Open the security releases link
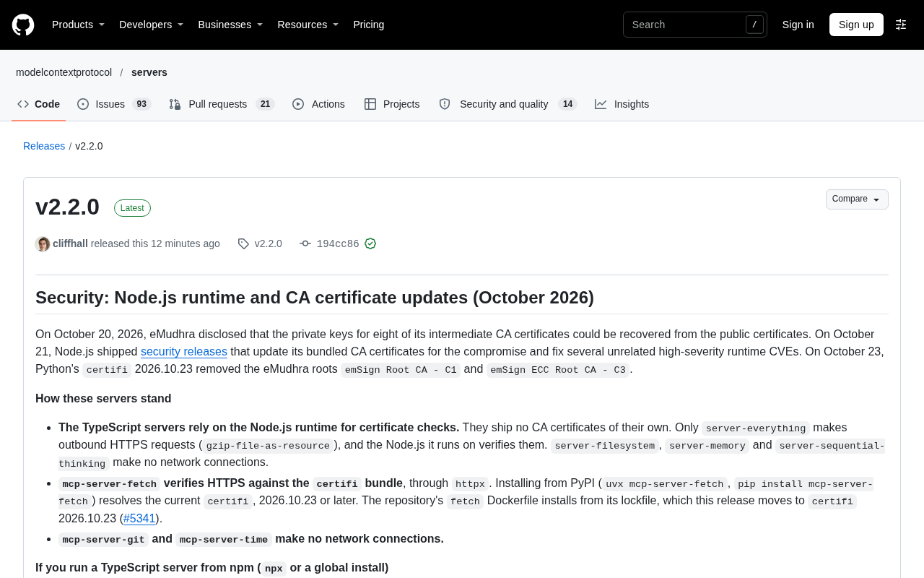Screen dimensions: 924x578 tap(184, 352)
